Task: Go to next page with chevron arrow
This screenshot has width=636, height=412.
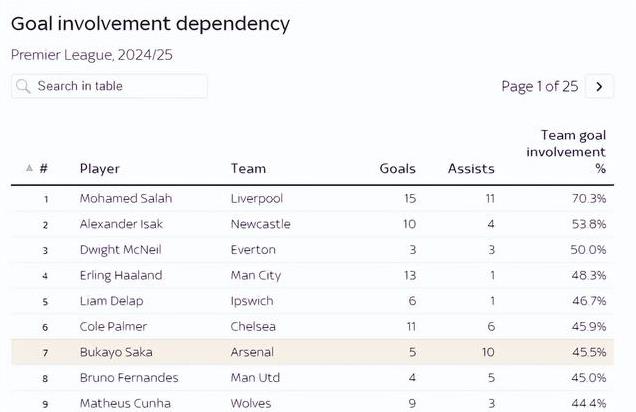Action: coord(599,86)
